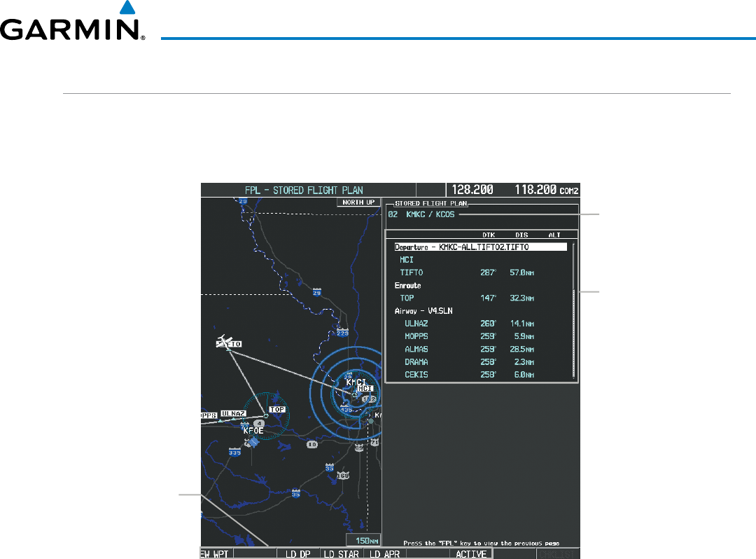Click the 147° desired track for TOP
Viewport: 756px width, 559px height.
click(x=489, y=298)
